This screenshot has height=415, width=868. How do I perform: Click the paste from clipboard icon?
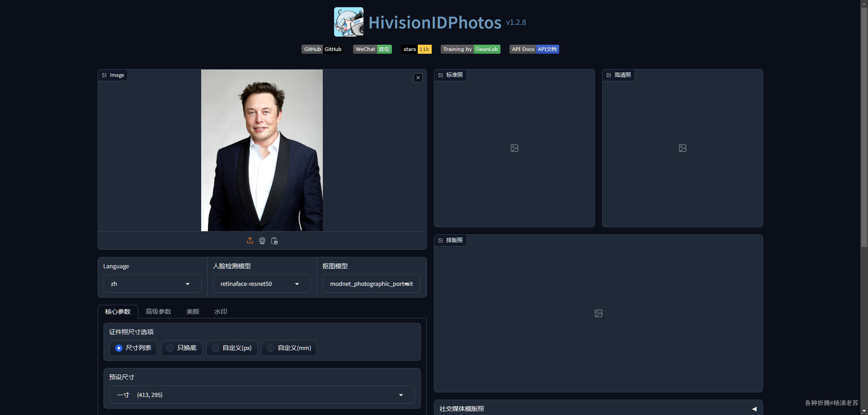[x=274, y=241]
